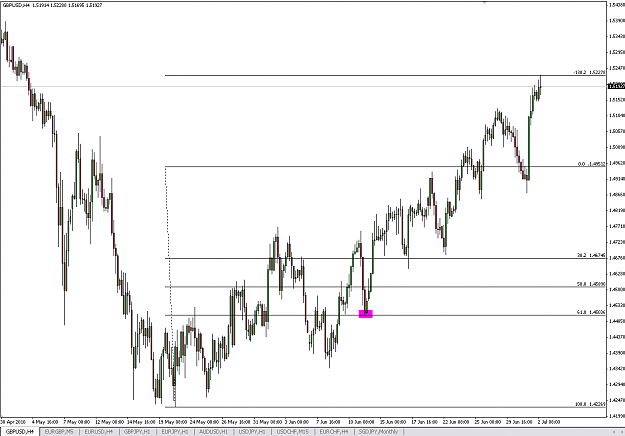Open the EURCHF,H4 chart tab
Image resolution: width=625 pixels, height=436 pixels.
pyautogui.click(x=334, y=432)
